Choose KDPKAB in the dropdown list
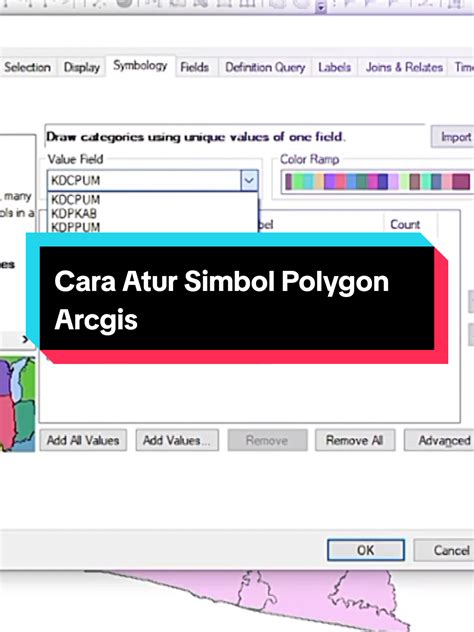 [74, 213]
